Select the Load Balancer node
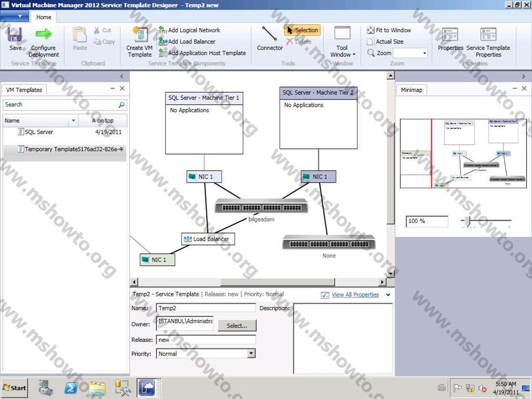 click(208, 239)
